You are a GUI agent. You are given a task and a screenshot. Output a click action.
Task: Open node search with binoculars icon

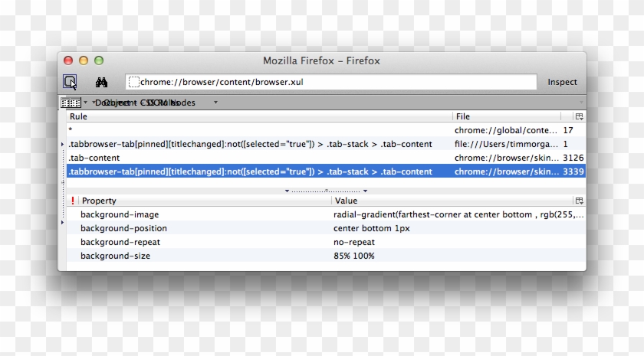coord(101,82)
